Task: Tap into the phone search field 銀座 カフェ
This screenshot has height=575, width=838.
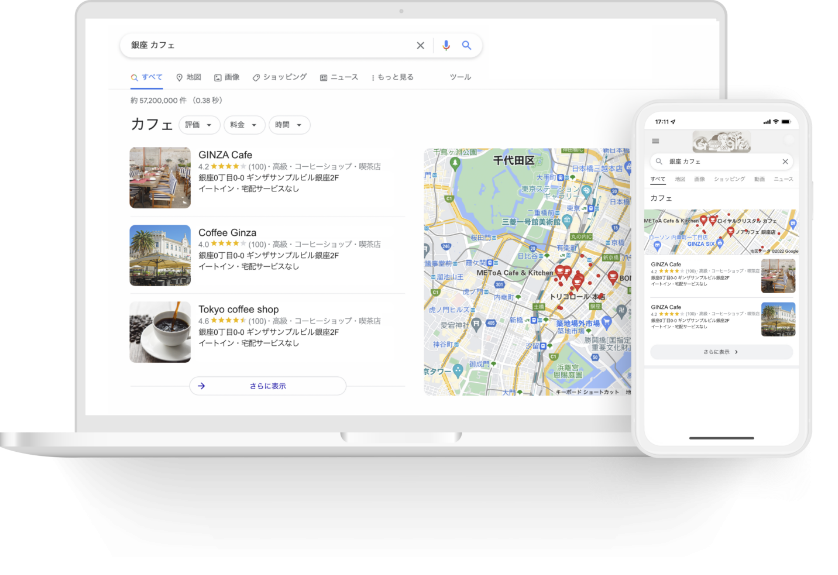Action: pos(721,161)
